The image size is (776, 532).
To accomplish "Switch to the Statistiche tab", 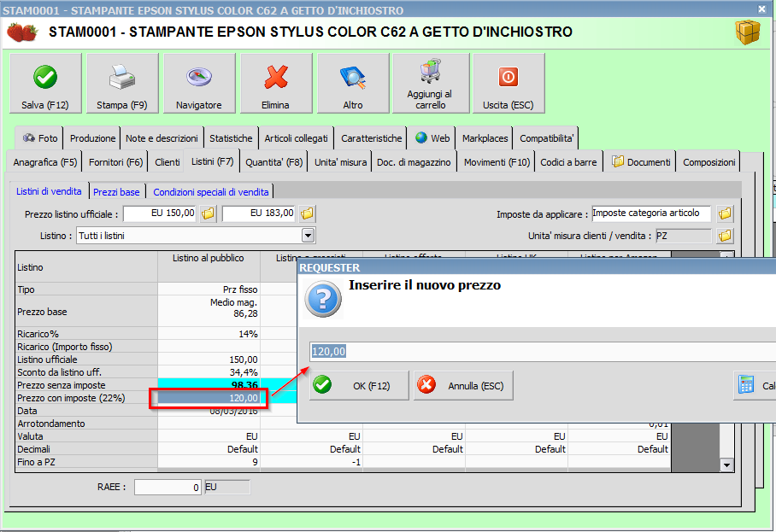I will 231,138.
